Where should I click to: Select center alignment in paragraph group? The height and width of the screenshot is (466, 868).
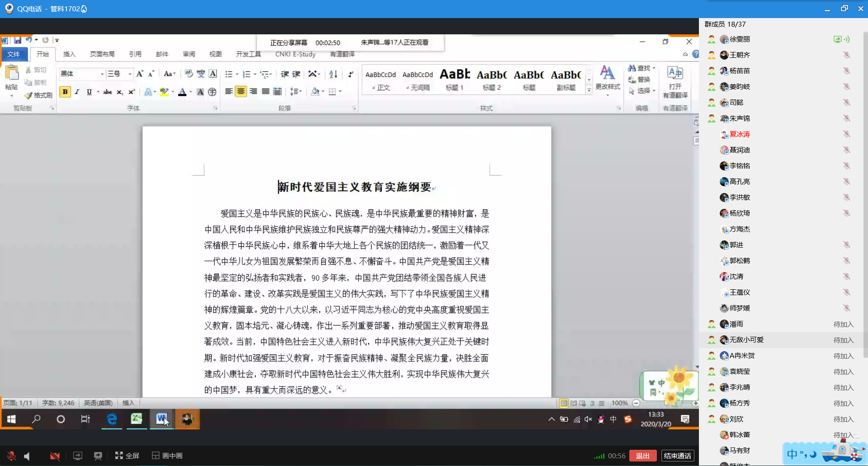pyautogui.click(x=241, y=92)
